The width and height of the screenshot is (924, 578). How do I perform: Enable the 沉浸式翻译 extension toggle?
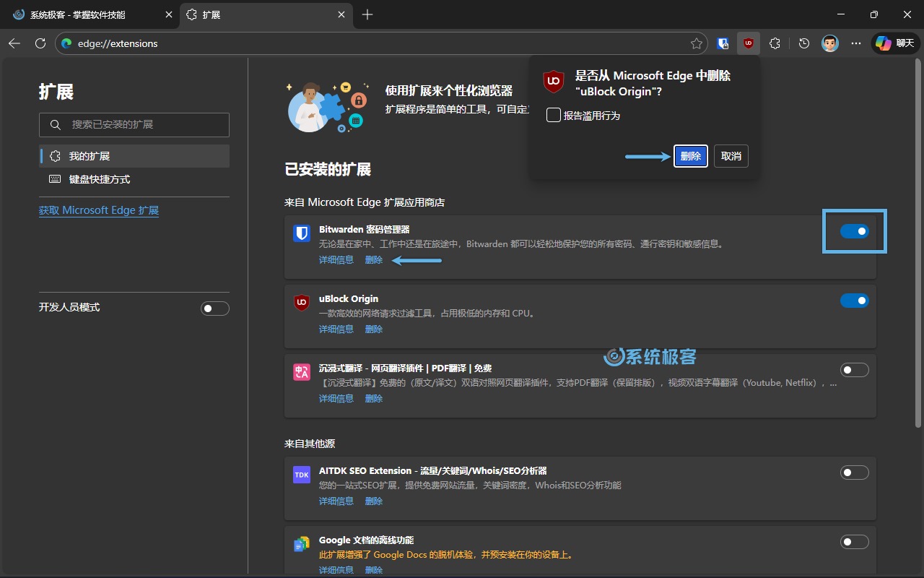[854, 369]
